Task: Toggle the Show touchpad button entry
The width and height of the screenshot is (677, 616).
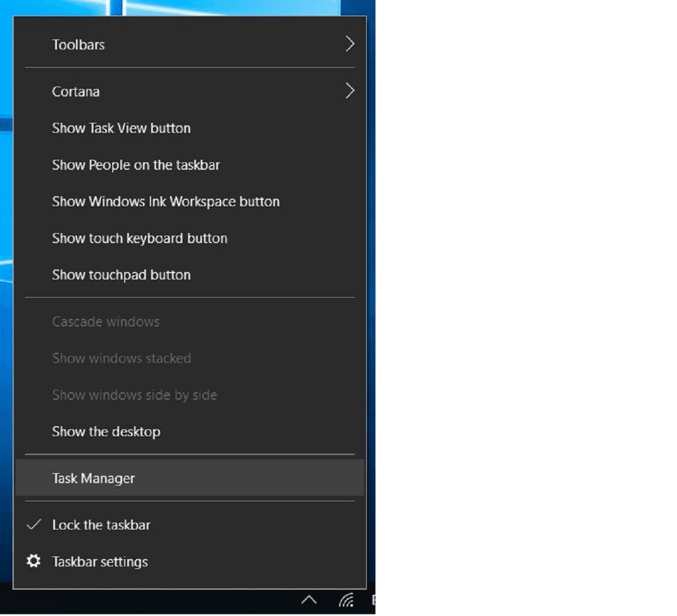Action: [121, 274]
